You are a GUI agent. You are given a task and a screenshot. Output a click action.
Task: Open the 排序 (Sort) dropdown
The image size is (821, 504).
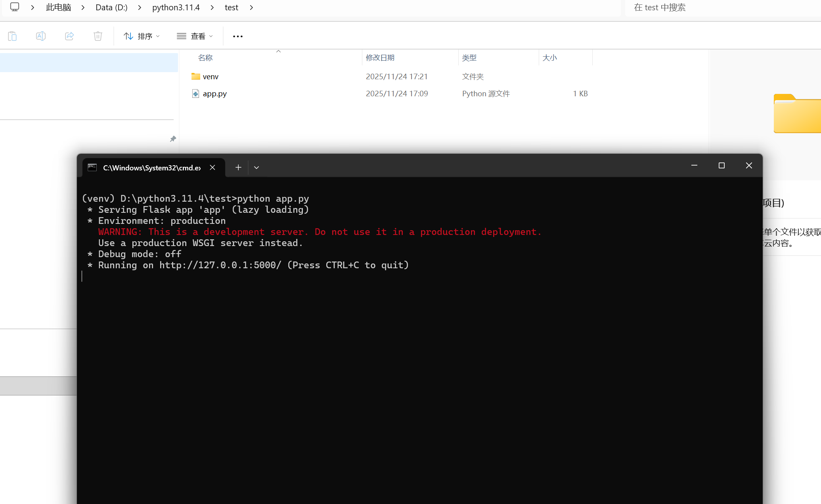[x=141, y=36]
